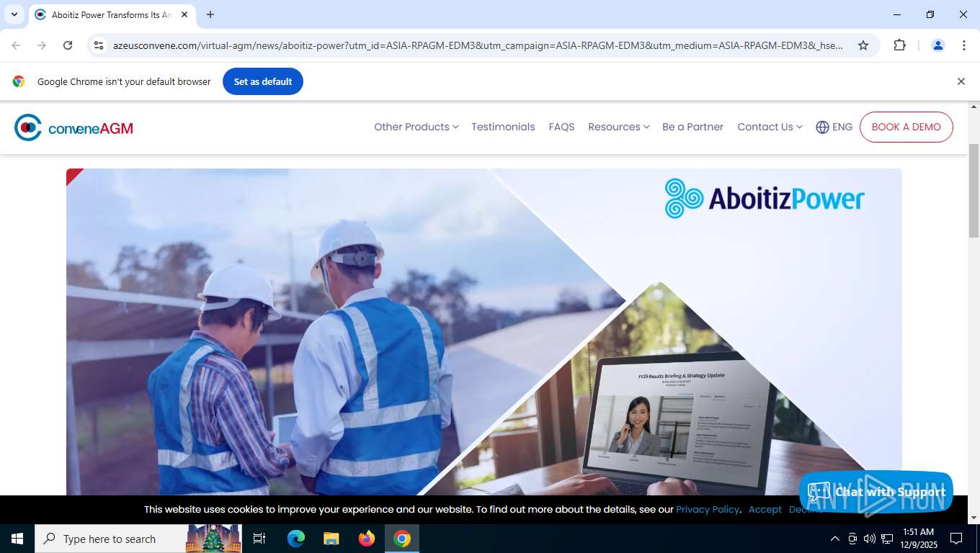
Task: Bookmark this page with the star icon
Action: [863, 45]
